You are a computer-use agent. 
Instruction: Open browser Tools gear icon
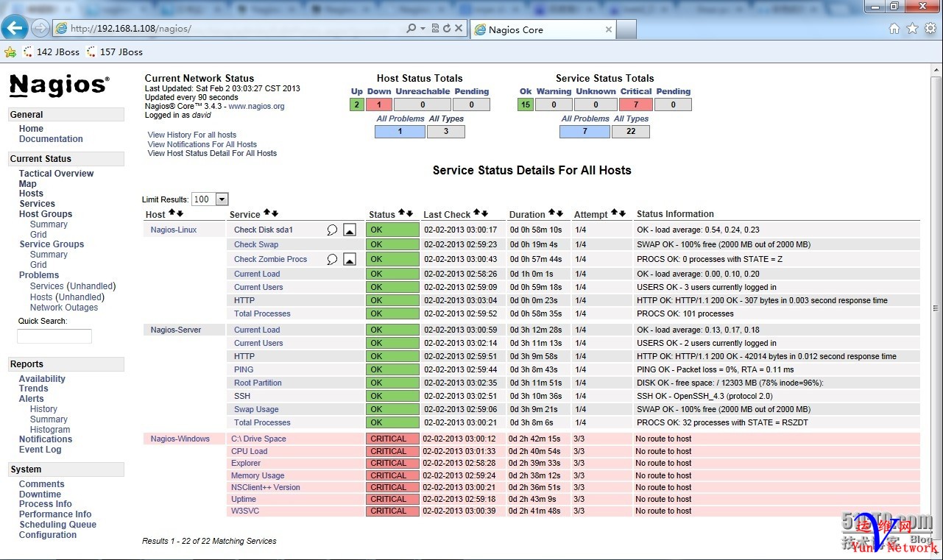[x=930, y=29]
